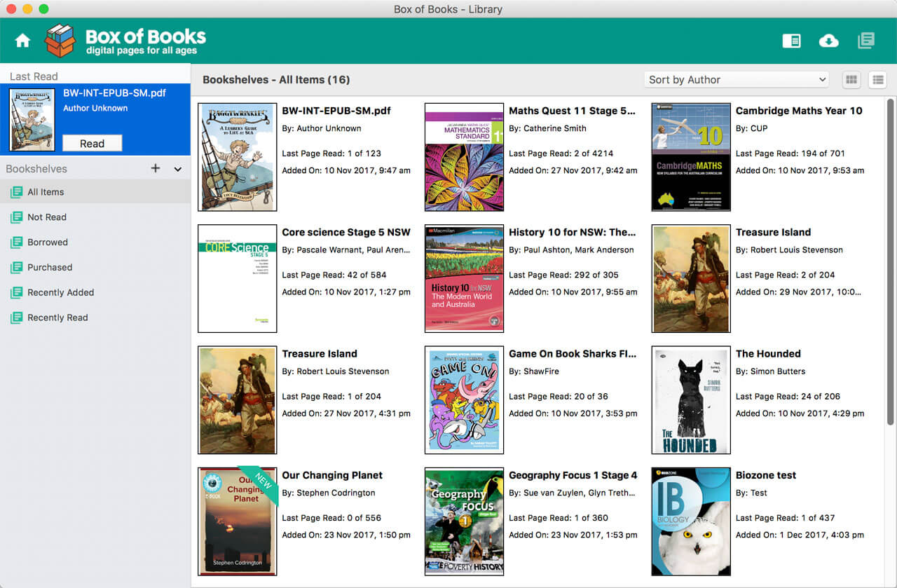Open BW-INT-EPUB-SM.pdf cover in the grid

click(x=238, y=157)
